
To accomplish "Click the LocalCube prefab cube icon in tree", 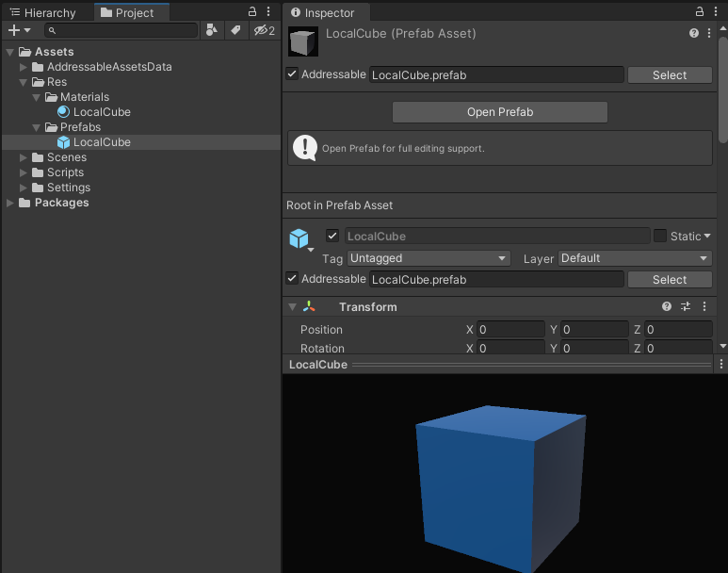I will coord(64,142).
